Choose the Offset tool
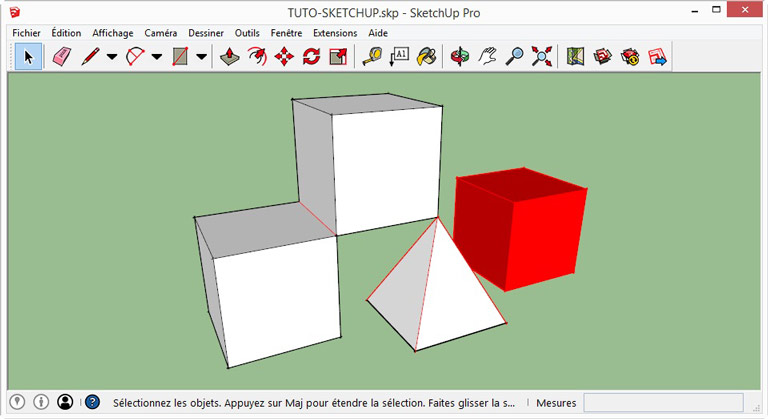 257,57
